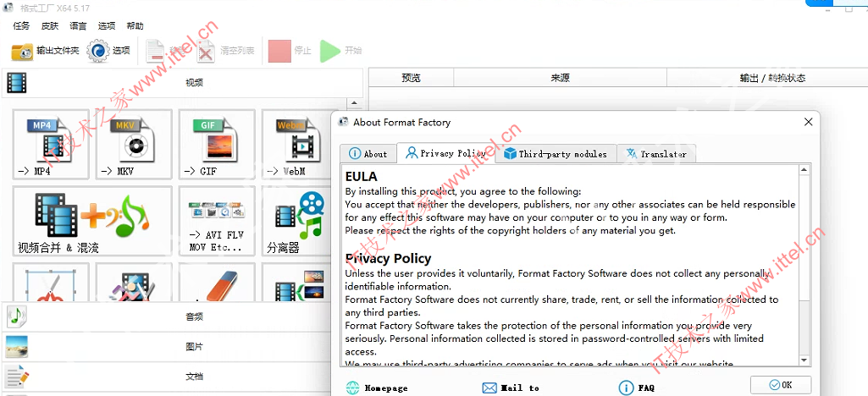
Task: Close the About Format Factory dialog
Action: (x=808, y=122)
